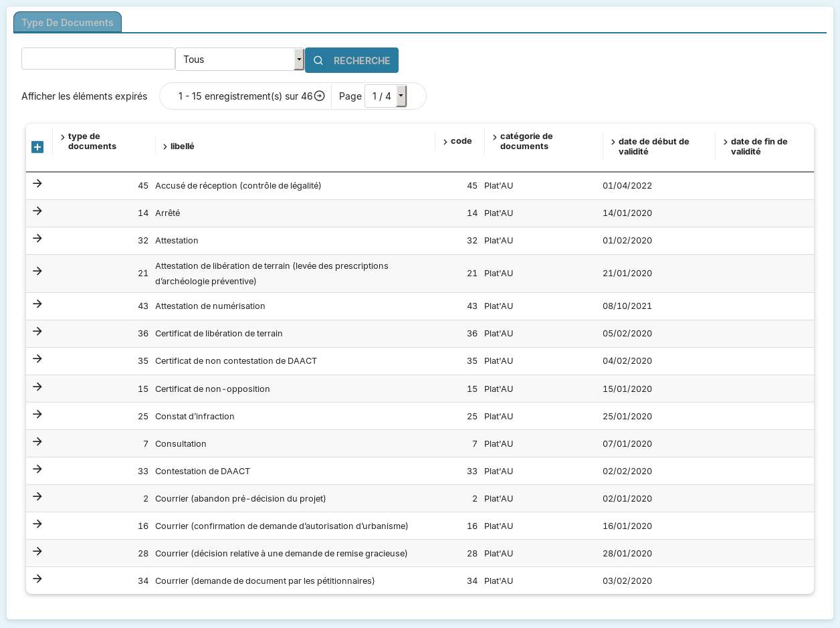Open the Consultation row via its arrow icon
Screen dimensions: 840x628
click(37, 442)
